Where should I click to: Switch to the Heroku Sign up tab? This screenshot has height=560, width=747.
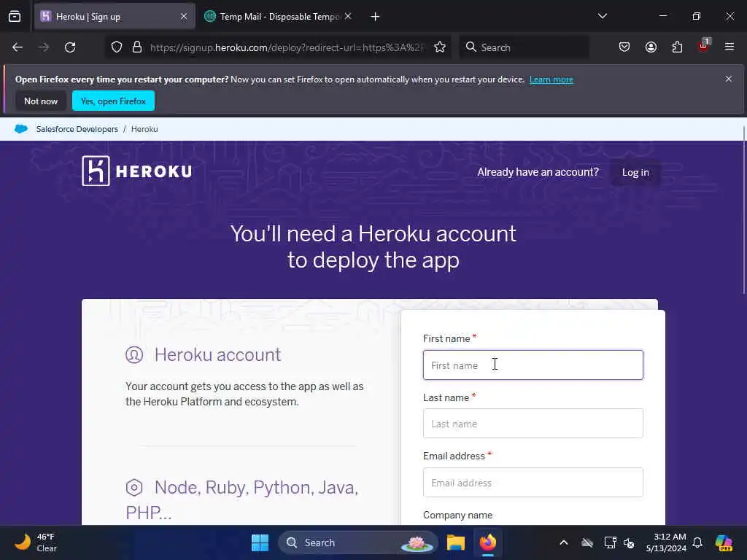115,17
